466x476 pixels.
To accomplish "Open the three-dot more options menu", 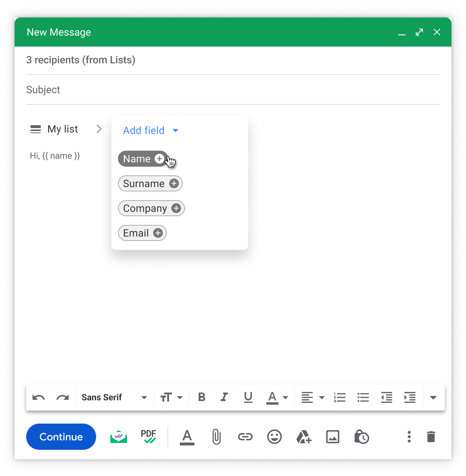I will (409, 437).
